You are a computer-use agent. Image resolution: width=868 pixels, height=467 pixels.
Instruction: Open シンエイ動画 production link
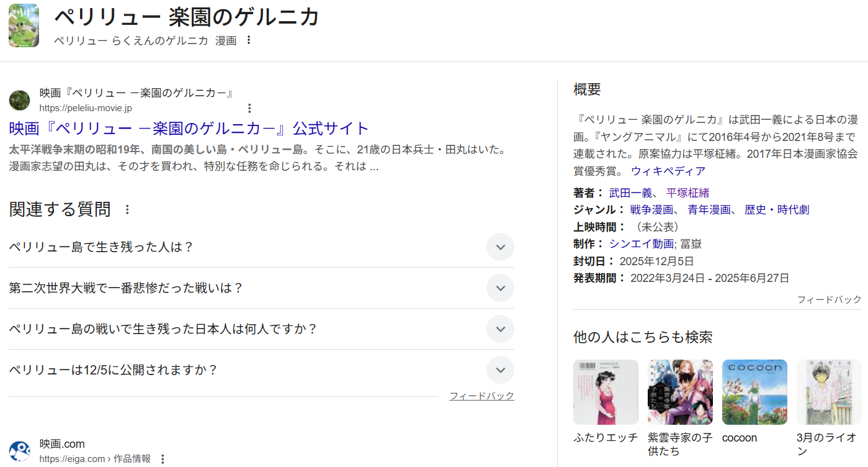point(641,244)
